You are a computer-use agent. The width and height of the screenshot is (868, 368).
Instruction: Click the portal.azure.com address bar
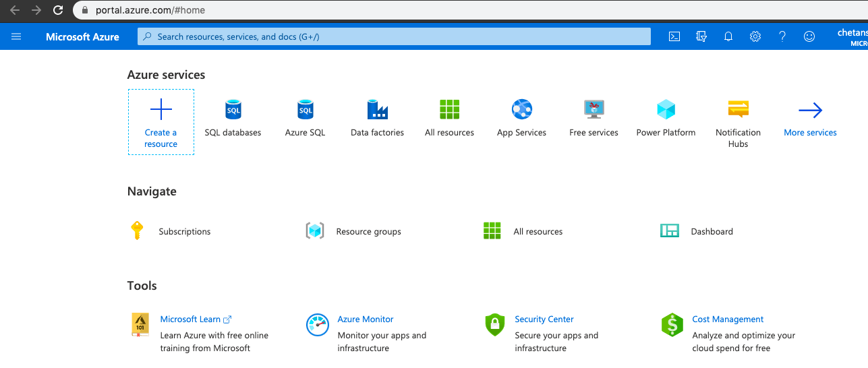469,10
